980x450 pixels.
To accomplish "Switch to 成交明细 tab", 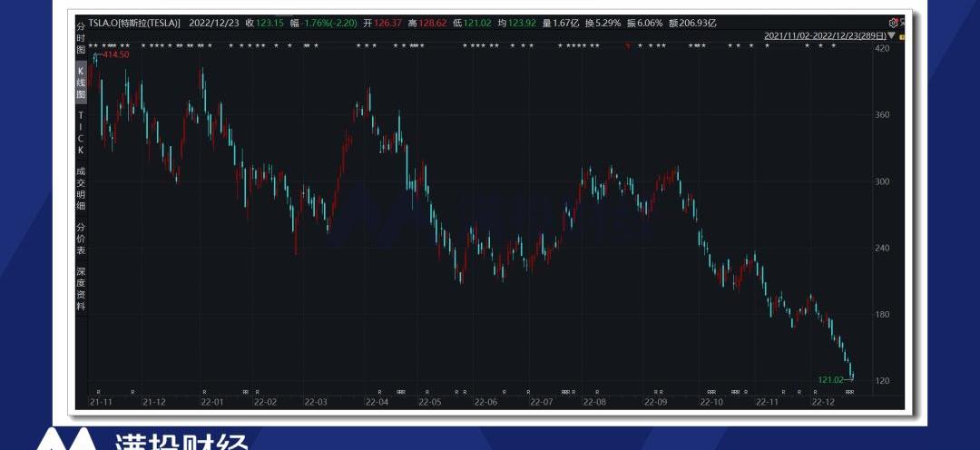I will click(81, 188).
